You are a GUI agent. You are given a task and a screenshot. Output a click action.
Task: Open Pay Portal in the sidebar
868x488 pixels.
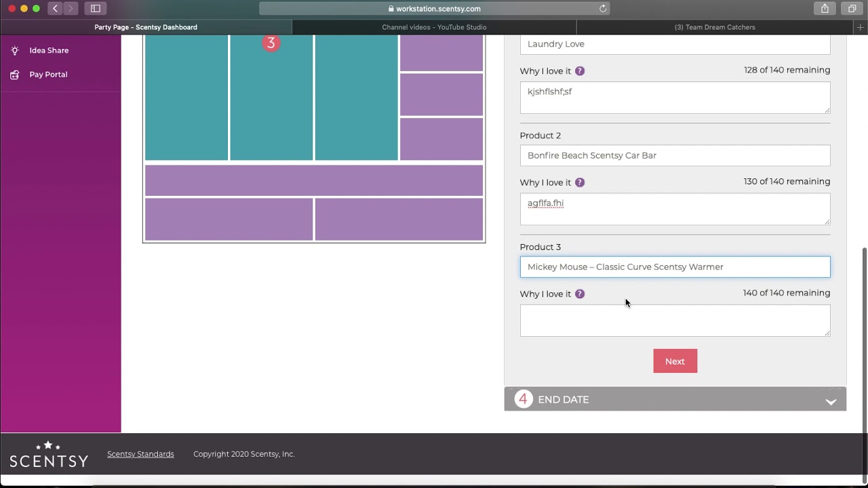(x=48, y=75)
